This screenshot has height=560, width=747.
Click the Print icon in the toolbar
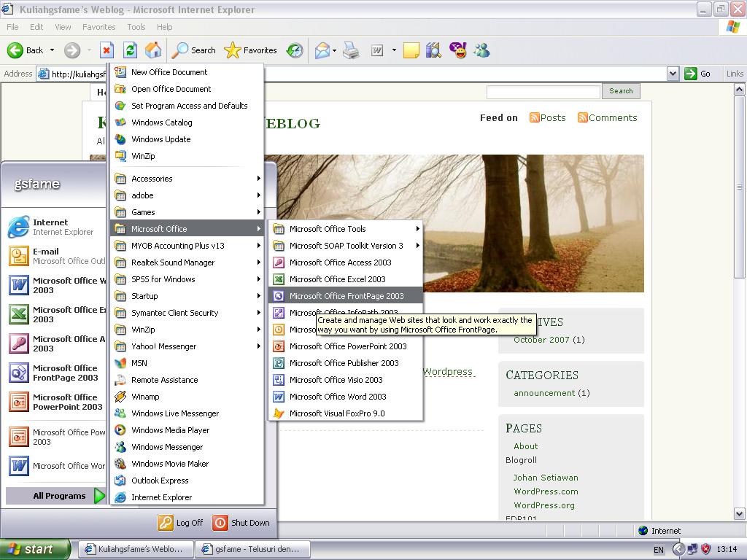(x=351, y=50)
